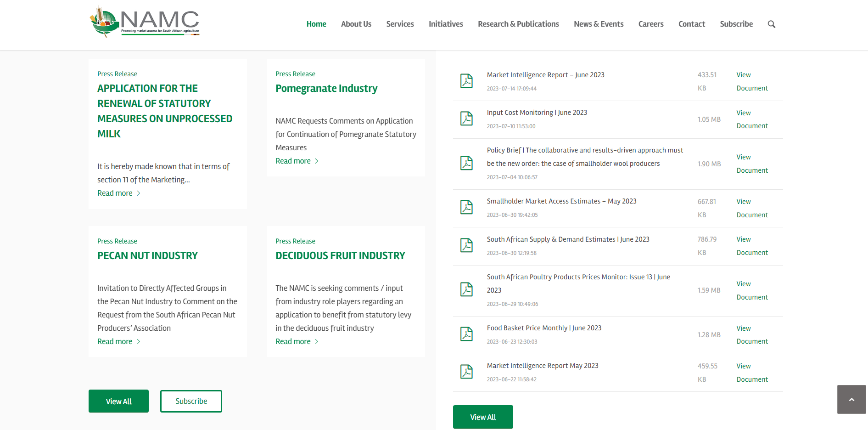
Task: Click the outlined Subscribe button
Action: (191, 401)
